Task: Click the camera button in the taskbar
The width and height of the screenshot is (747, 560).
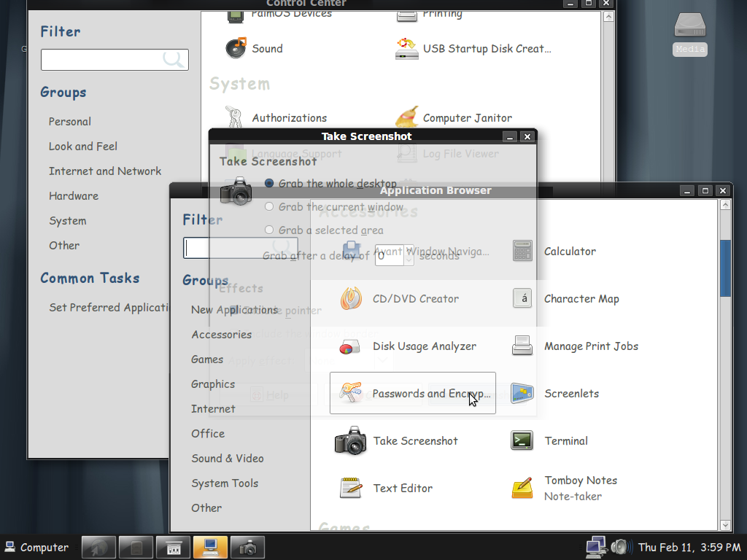Action: click(x=248, y=547)
